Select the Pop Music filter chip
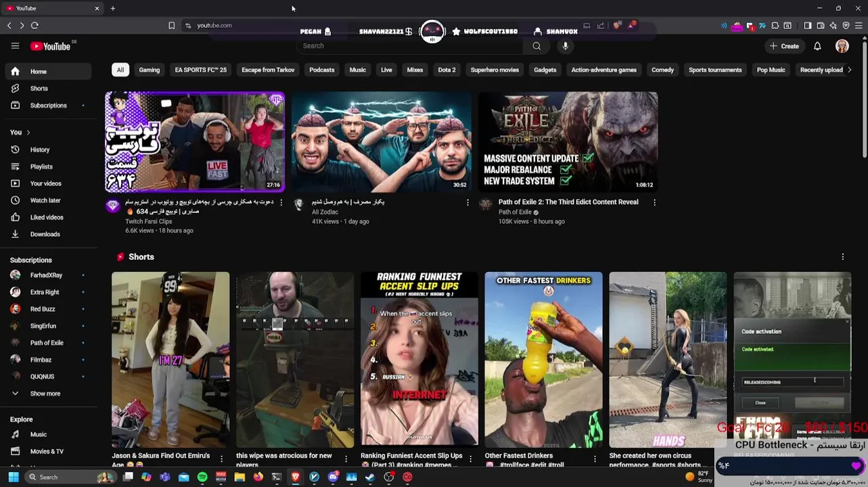The height and width of the screenshot is (487, 868). [x=771, y=70]
